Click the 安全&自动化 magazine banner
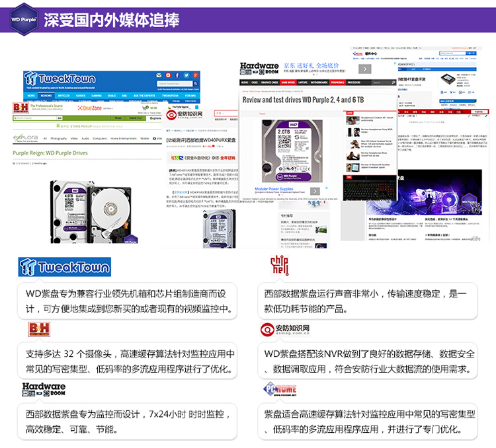This screenshot has height=448, width=496. point(203,157)
